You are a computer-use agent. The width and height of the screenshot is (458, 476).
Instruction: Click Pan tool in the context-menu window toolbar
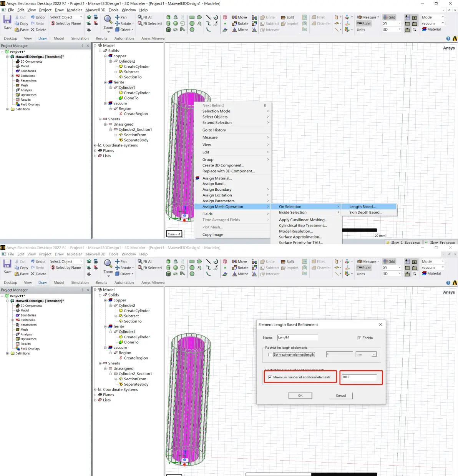(121, 17)
